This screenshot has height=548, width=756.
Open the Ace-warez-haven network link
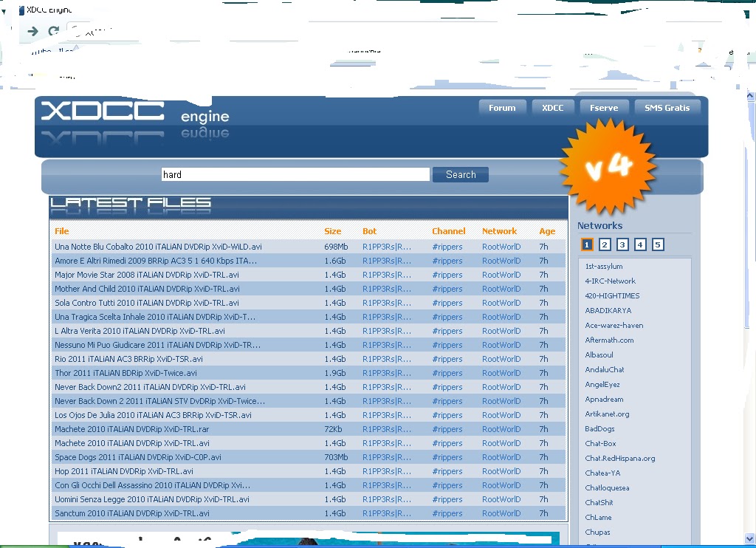614,325
